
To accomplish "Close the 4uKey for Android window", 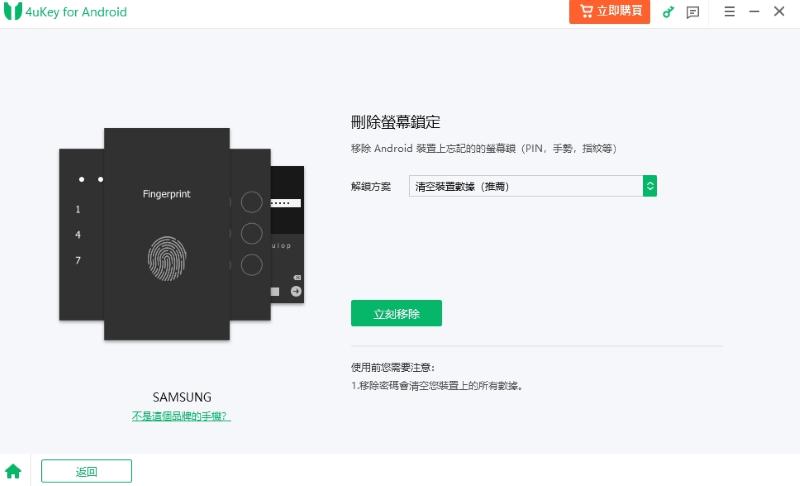I will pyautogui.click(x=779, y=11).
